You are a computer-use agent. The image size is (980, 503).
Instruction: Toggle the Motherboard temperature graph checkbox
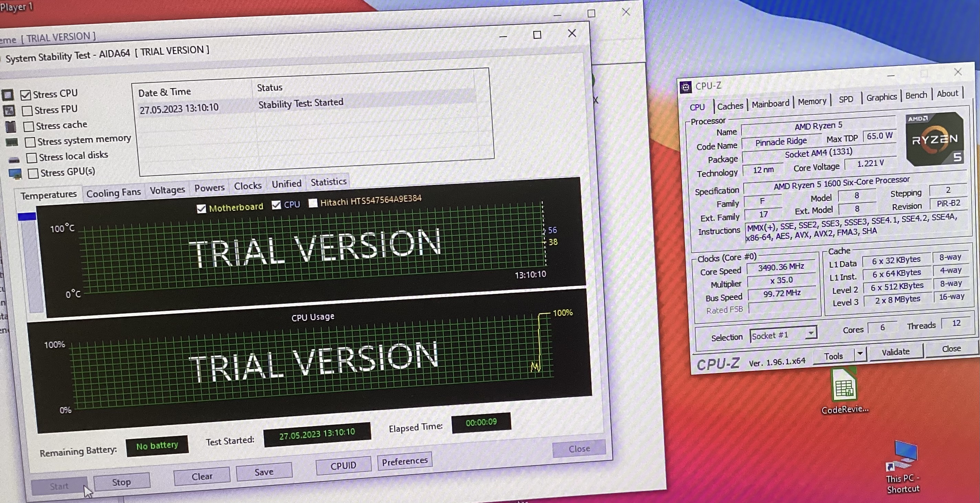pyautogui.click(x=201, y=208)
